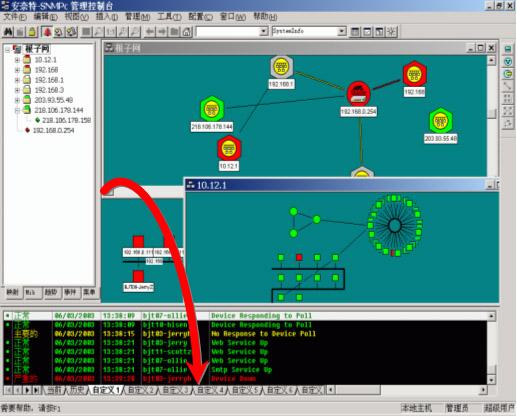Click the Device Down red event row

(245, 379)
